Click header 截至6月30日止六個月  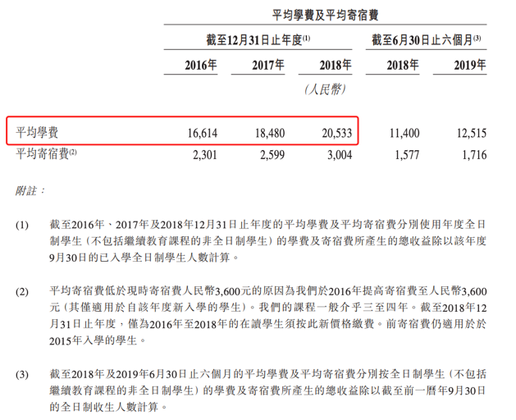426,40
